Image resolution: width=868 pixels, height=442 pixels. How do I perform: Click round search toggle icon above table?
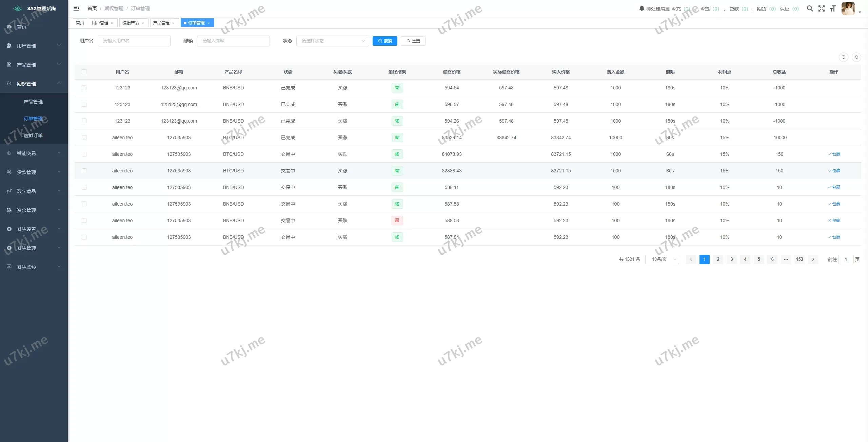click(x=843, y=57)
